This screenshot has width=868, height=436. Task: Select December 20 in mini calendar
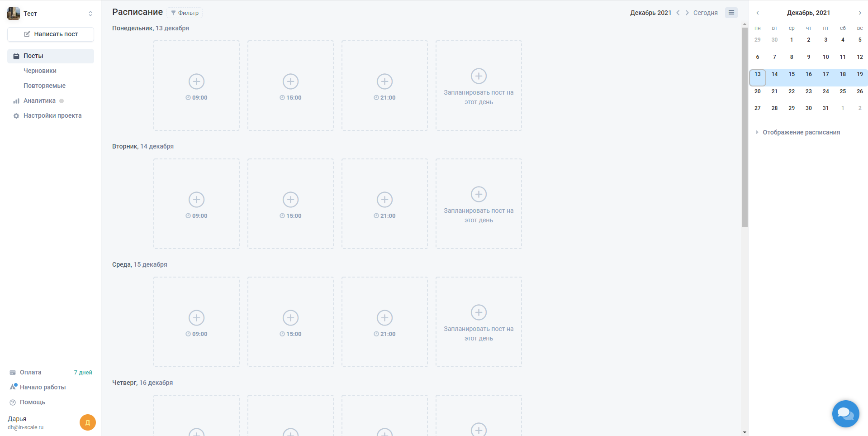pos(758,91)
